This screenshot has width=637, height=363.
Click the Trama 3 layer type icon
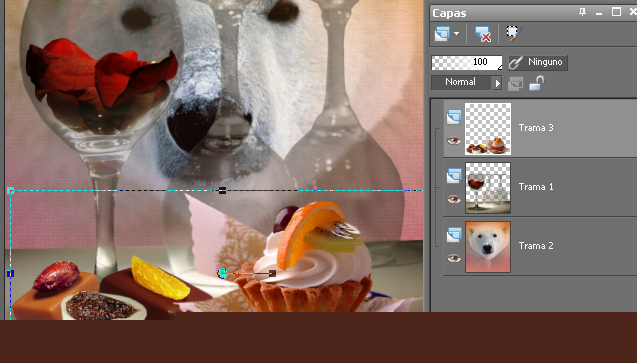454,117
